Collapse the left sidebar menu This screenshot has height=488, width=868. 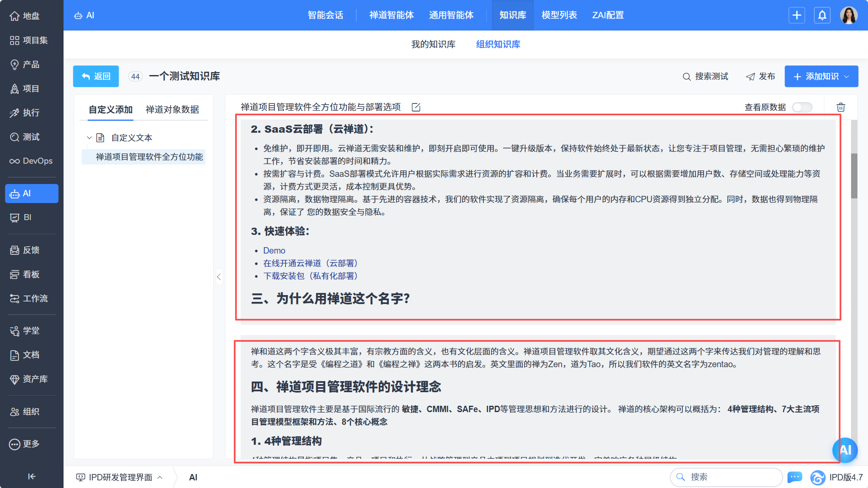coord(31,477)
